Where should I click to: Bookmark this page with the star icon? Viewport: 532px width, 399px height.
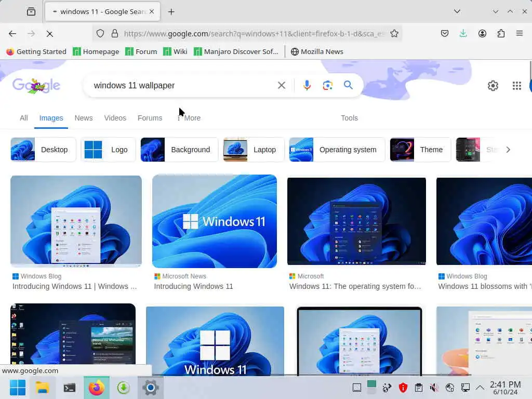(394, 33)
